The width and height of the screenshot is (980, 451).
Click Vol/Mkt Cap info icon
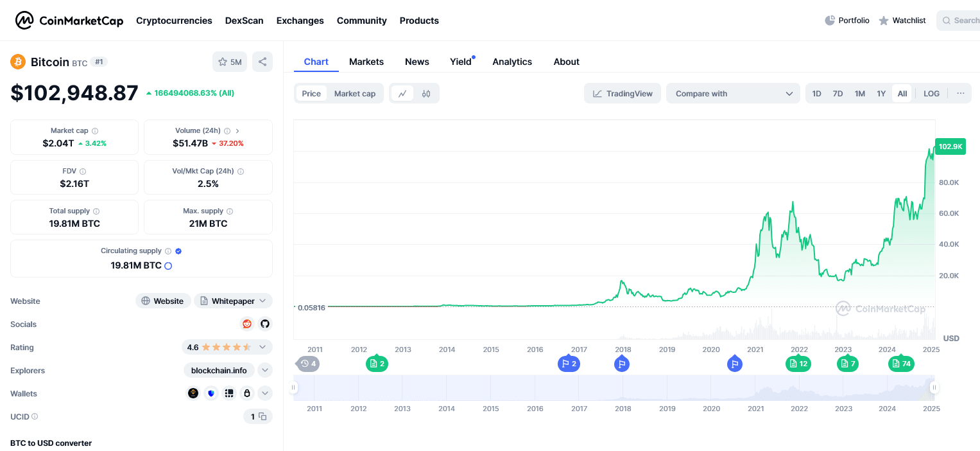[241, 172]
